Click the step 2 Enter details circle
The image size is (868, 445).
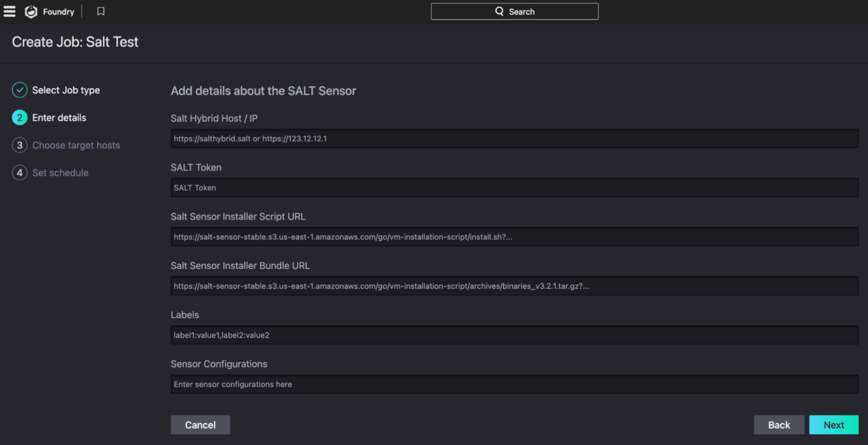(19, 117)
